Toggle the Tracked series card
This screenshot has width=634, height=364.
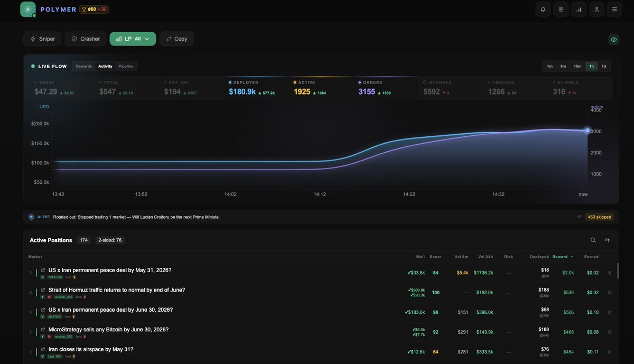tap(516, 88)
